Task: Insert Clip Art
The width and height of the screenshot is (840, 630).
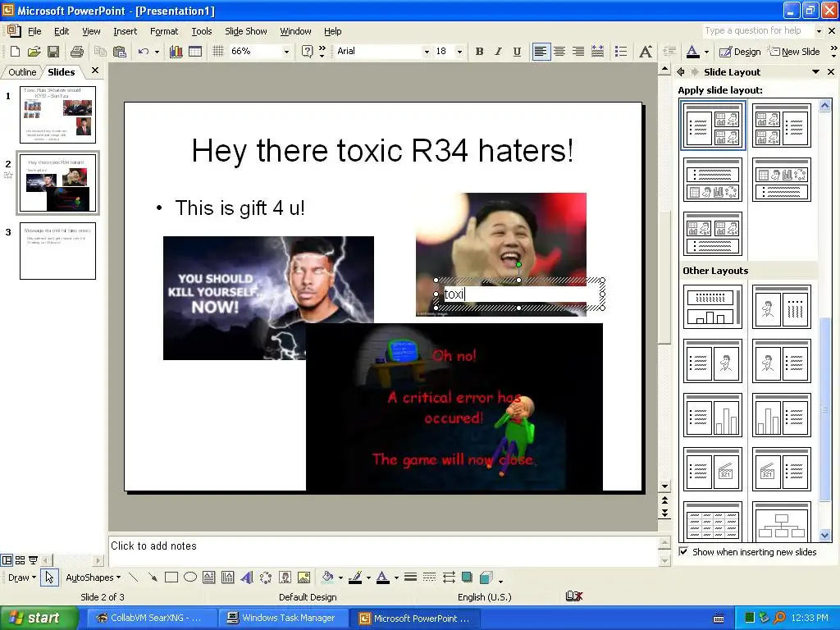Action: [x=285, y=577]
